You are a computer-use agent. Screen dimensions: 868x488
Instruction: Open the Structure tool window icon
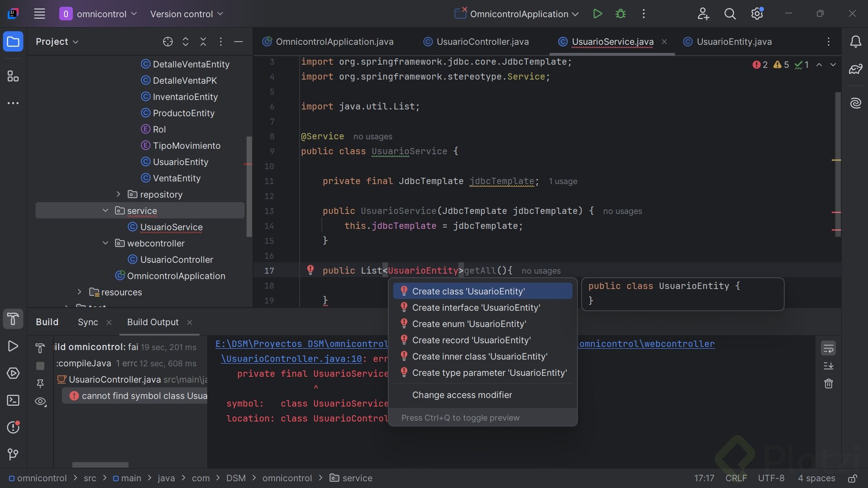pyautogui.click(x=13, y=76)
